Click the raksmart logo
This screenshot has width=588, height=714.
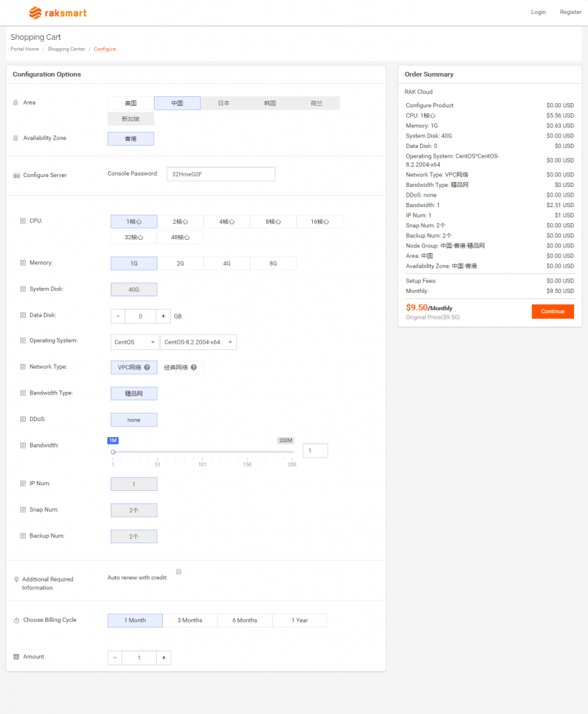point(58,13)
